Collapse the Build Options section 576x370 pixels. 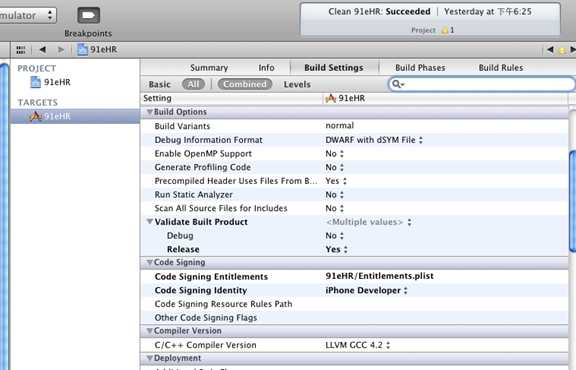pos(150,112)
